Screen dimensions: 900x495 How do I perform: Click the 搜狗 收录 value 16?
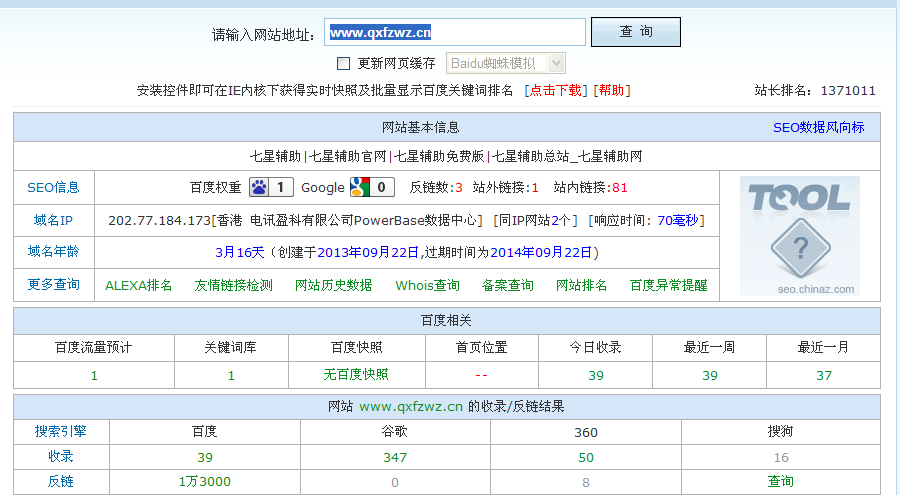[x=781, y=458]
